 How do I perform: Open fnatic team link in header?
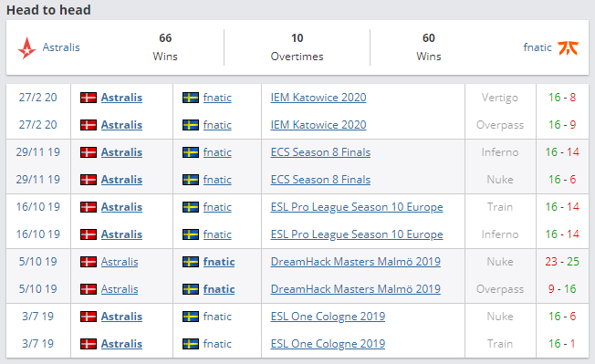[538, 47]
